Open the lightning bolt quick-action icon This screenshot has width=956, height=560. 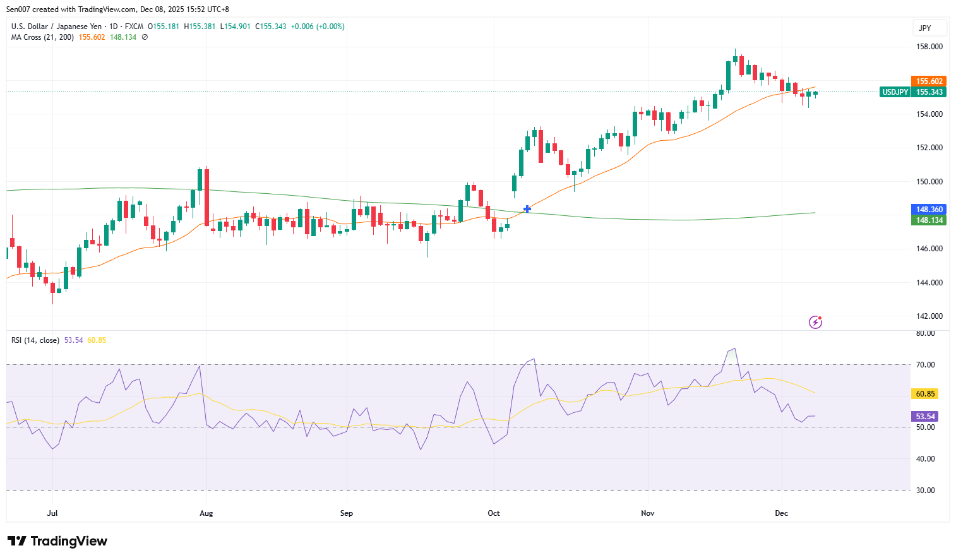coord(815,323)
